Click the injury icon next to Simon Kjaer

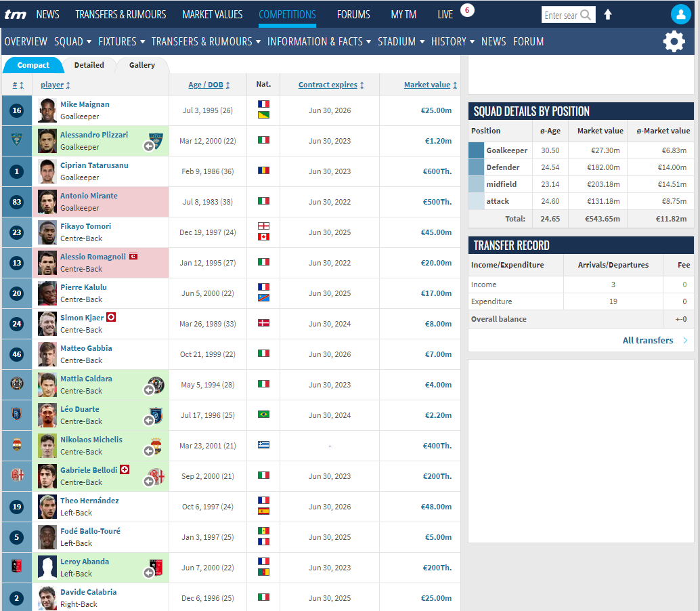111,317
